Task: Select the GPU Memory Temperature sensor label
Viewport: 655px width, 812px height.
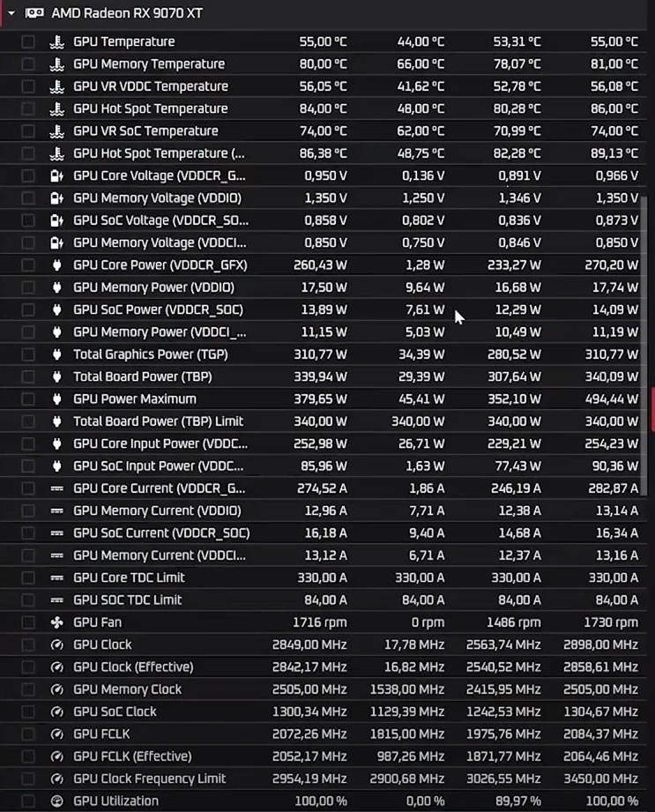Action: [x=149, y=63]
